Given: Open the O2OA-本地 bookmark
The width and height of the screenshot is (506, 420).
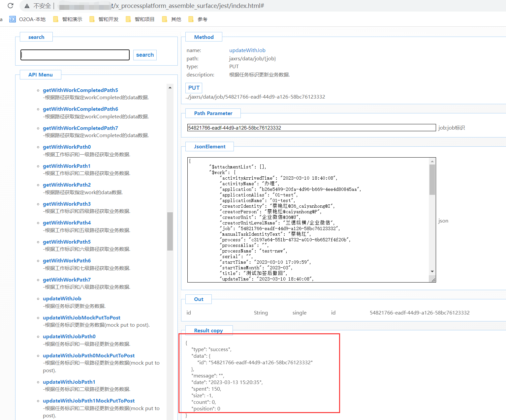Looking at the screenshot, I should [x=28, y=19].
